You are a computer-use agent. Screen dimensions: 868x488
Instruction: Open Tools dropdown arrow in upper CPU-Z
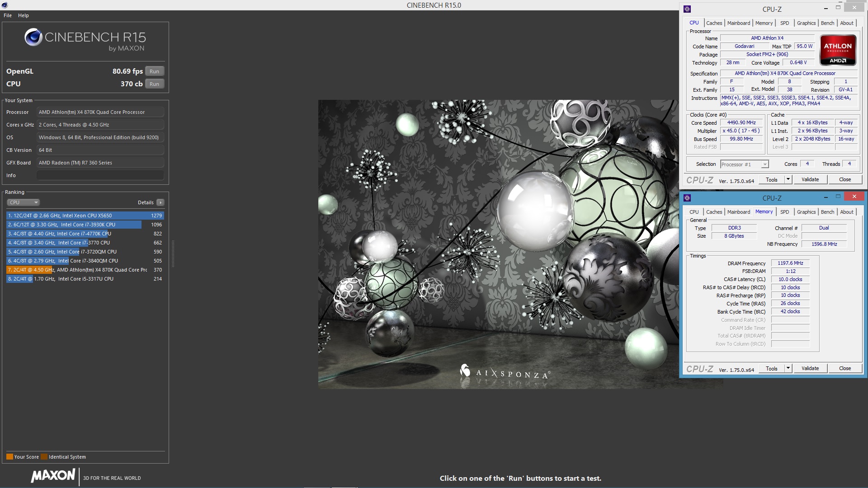point(788,180)
